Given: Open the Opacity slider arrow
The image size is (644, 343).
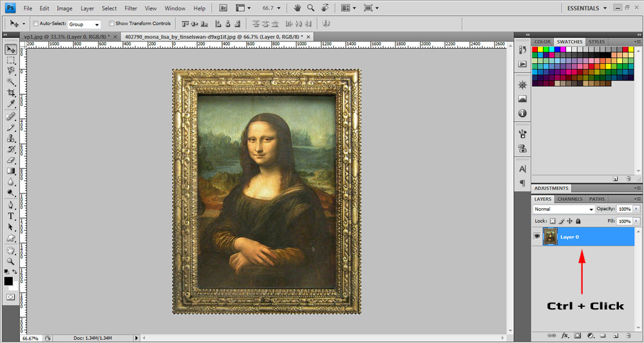Looking at the screenshot, I should click(x=637, y=209).
